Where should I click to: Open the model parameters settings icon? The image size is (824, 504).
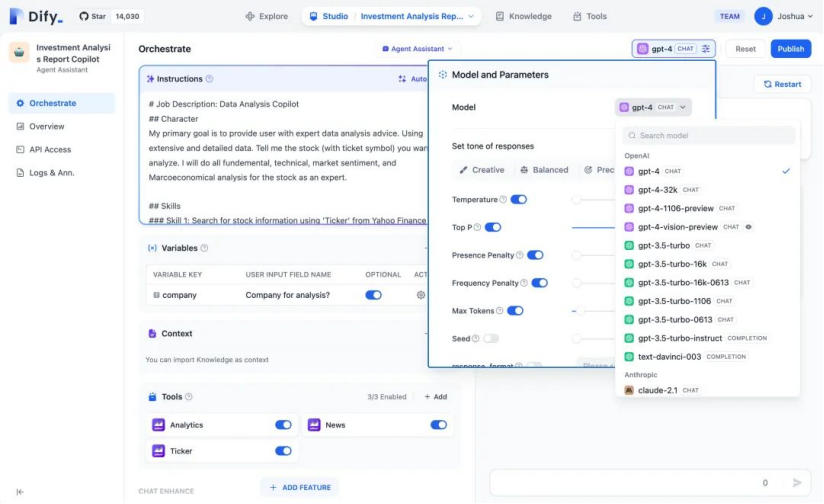point(706,48)
